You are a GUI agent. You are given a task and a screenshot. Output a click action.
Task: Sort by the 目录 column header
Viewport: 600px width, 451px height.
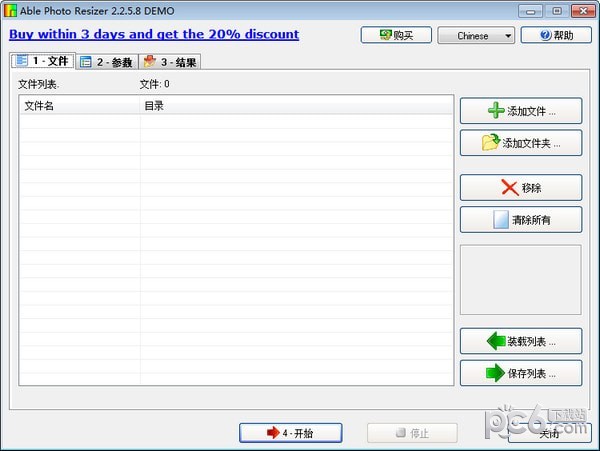[296, 106]
